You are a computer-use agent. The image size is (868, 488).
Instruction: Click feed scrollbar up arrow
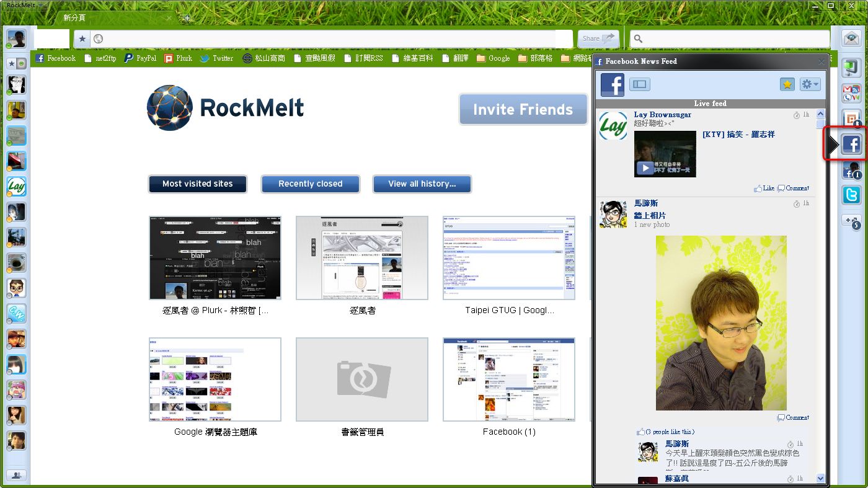[x=820, y=114]
